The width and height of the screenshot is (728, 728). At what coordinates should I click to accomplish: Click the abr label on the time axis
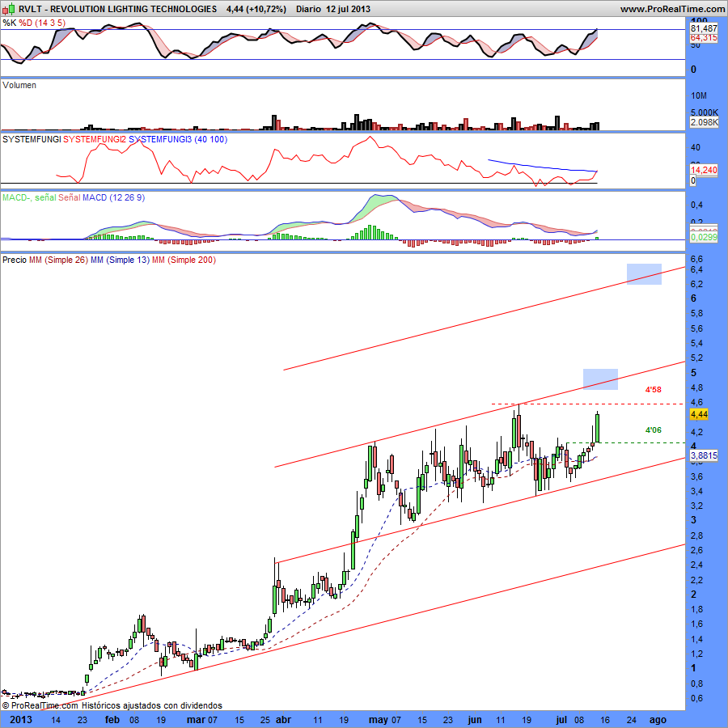tap(283, 720)
